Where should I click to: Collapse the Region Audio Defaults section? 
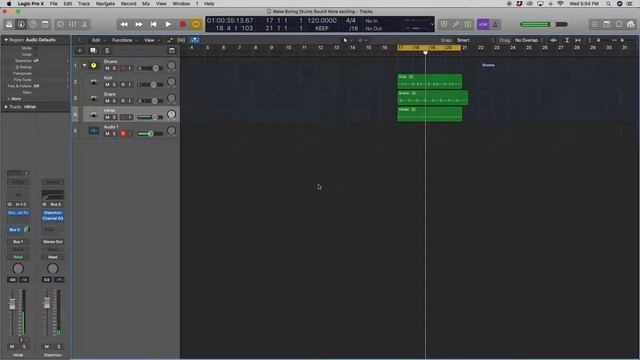pos(6,40)
